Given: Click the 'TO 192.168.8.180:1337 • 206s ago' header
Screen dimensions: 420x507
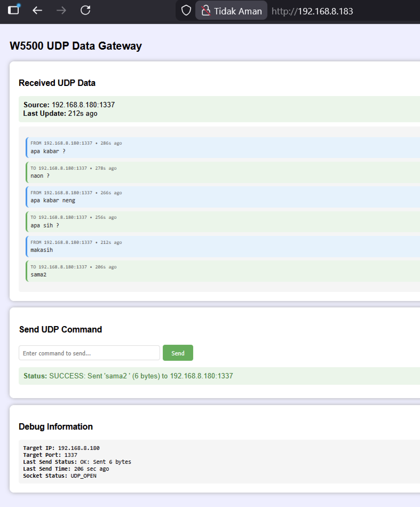Looking at the screenshot, I should (73, 267).
